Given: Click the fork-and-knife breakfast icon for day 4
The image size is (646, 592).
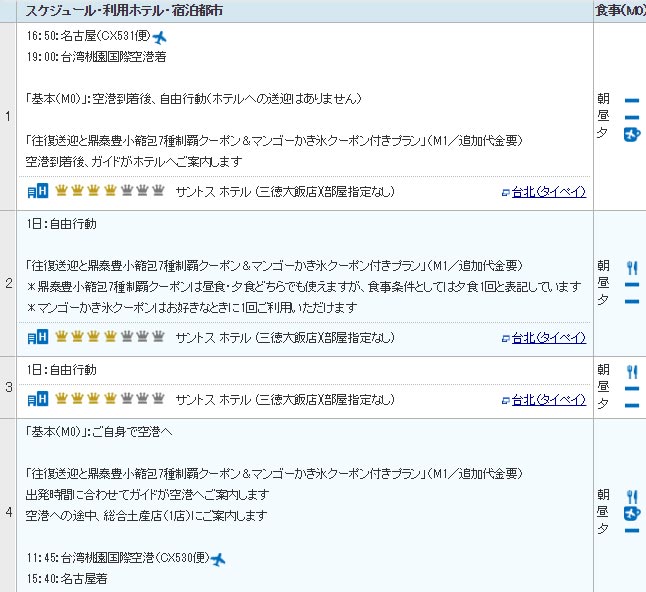Looking at the screenshot, I should tap(632, 497).
